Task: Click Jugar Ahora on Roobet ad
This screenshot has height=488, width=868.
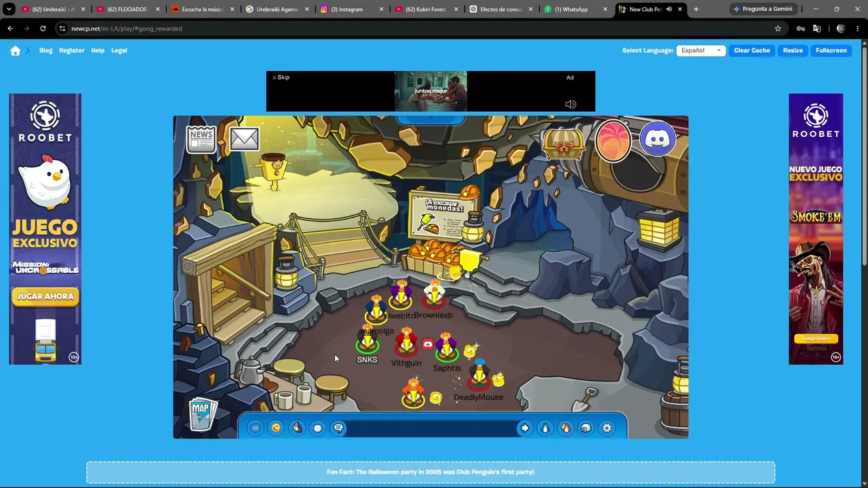Action: click(45, 296)
